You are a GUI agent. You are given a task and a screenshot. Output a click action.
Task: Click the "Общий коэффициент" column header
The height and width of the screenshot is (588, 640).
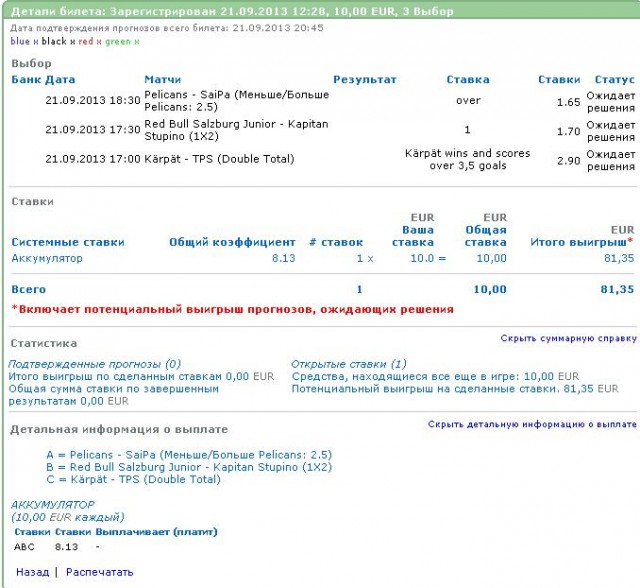[232, 242]
